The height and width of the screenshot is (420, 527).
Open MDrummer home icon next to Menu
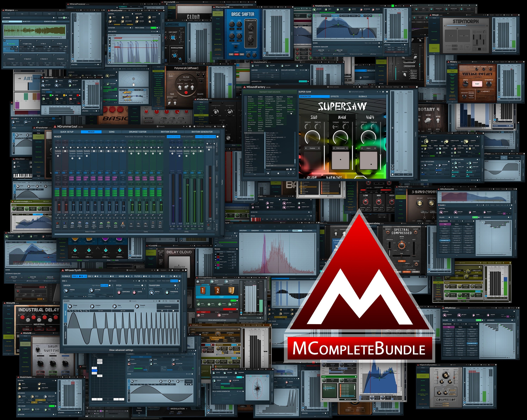tap(215, 127)
